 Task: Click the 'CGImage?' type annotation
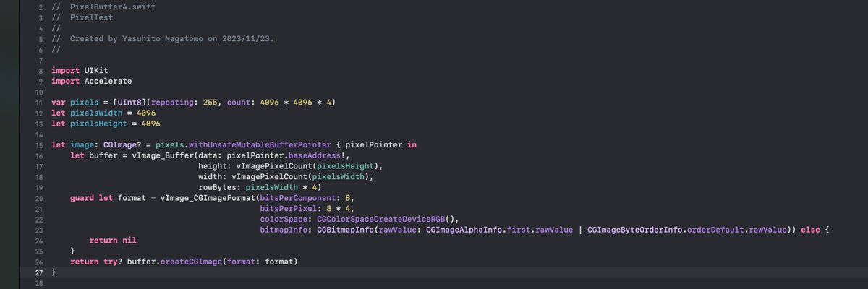pos(122,144)
